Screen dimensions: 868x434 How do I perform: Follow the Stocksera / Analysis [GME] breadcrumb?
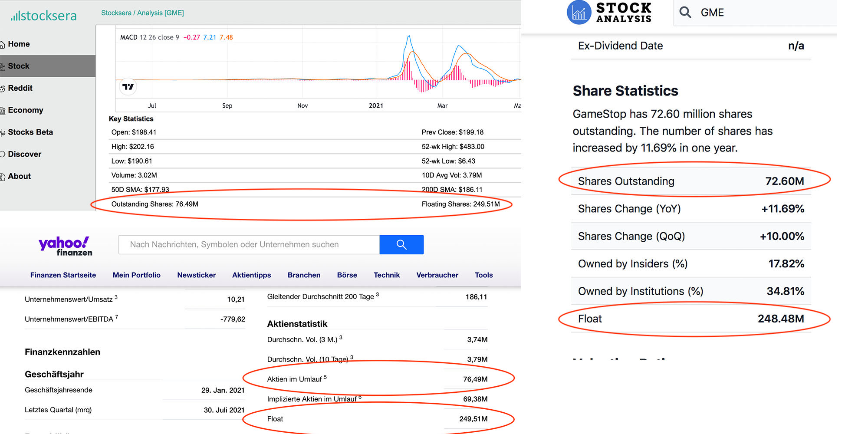pos(142,13)
